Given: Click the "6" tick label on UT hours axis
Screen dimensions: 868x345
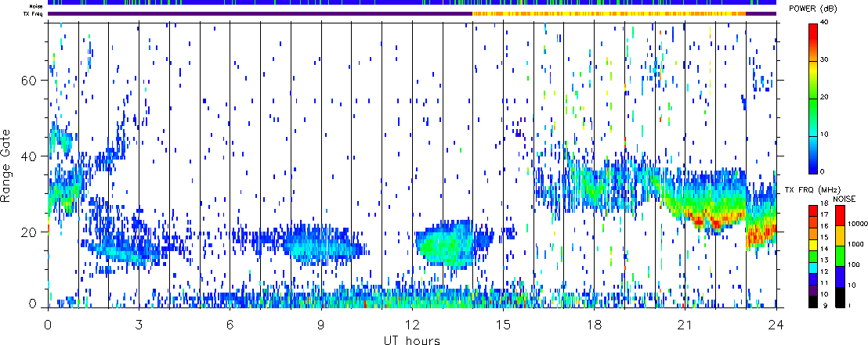Looking at the screenshot, I should 230,324.
